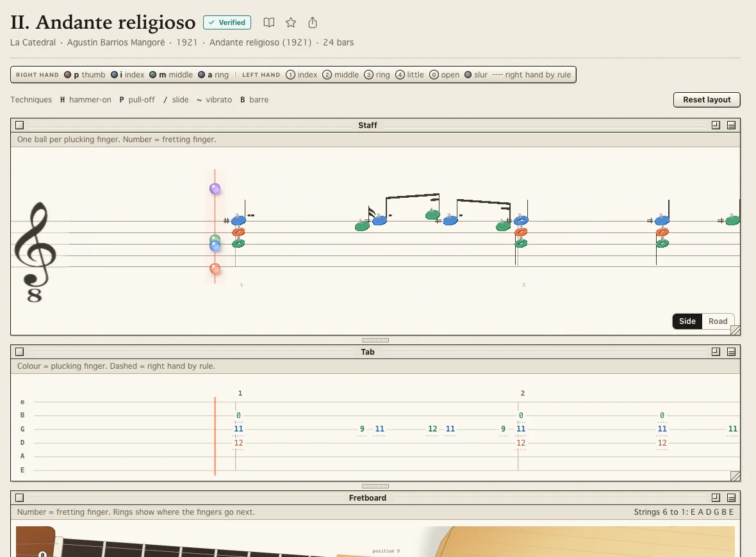This screenshot has height=557, width=756.
Task: Click the "barre" technique label
Action: [259, 100]
